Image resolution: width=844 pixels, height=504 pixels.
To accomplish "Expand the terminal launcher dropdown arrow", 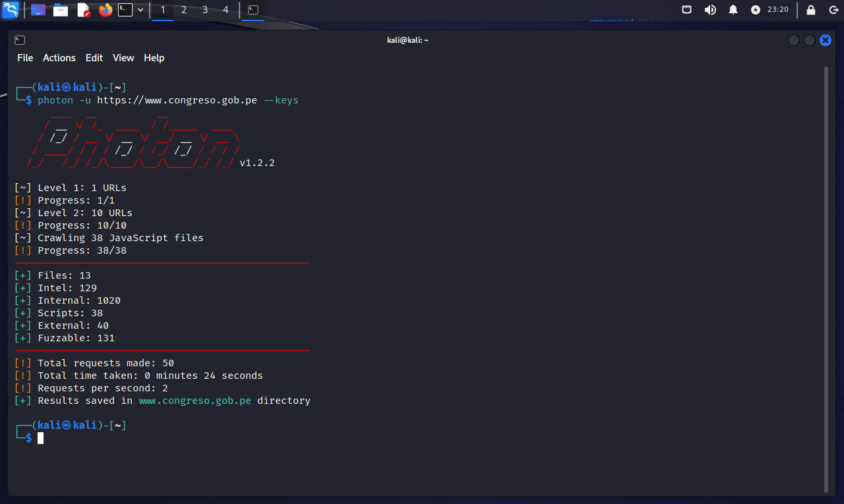I will click(x=140, y=10).
